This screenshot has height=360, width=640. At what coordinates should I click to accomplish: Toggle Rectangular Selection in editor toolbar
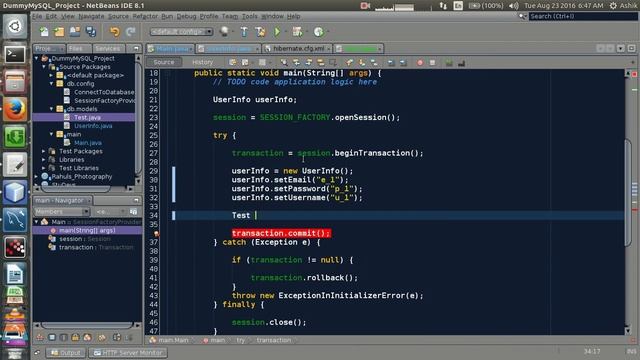333,62
